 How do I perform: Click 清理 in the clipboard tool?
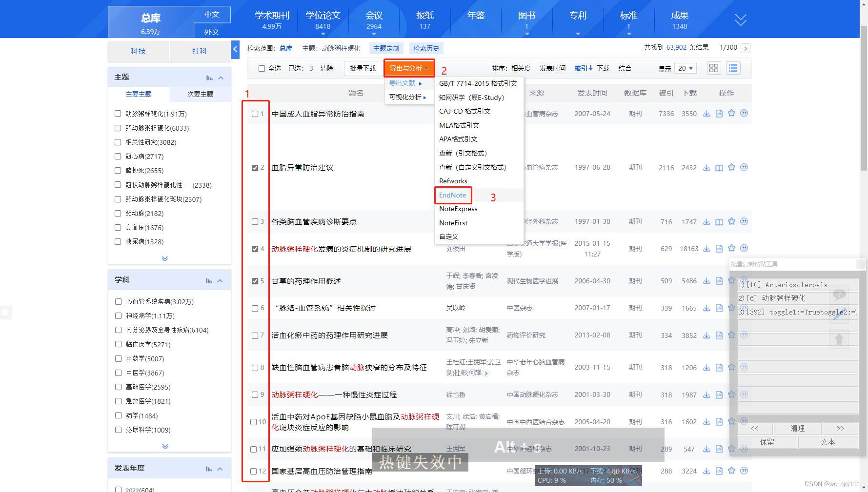pyautogui.click(x=798, y=428)
